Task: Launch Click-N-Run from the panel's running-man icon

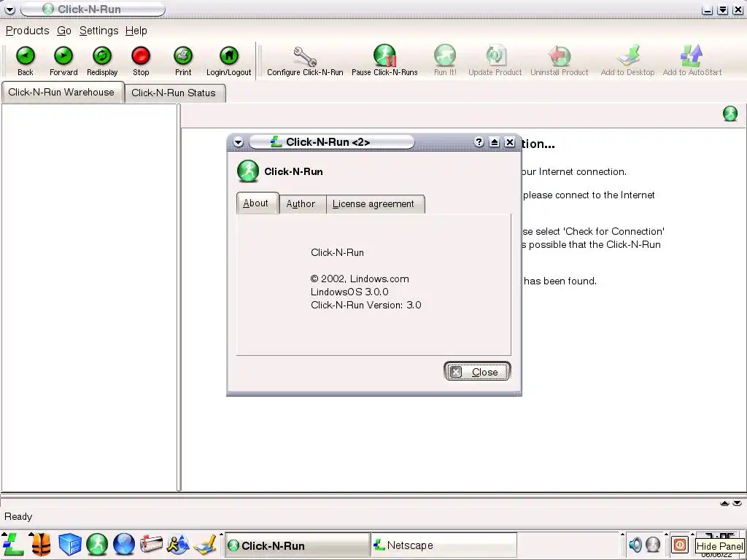Action: tap(97, 544)
